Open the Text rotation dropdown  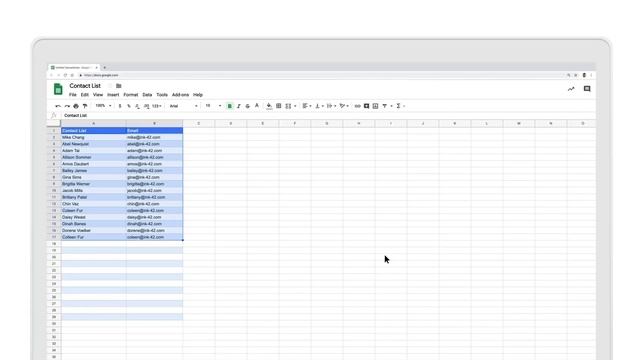tap(344, 106)
